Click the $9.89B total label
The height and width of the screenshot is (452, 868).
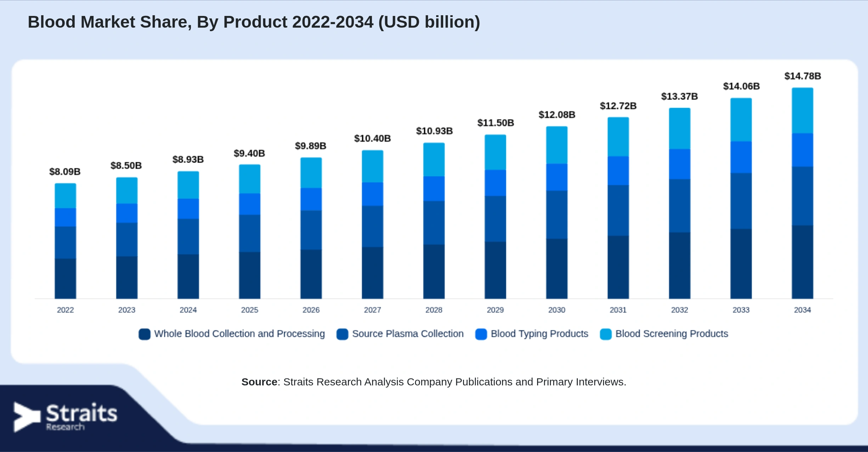(x=311, y=146)
